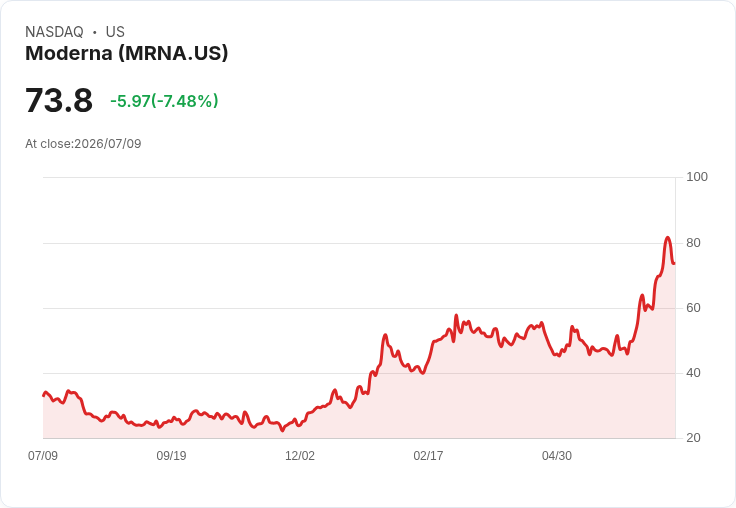Click the -5.97(-7.48%) price change text
Screen dimensions: 736x508
tap(164, 101)
